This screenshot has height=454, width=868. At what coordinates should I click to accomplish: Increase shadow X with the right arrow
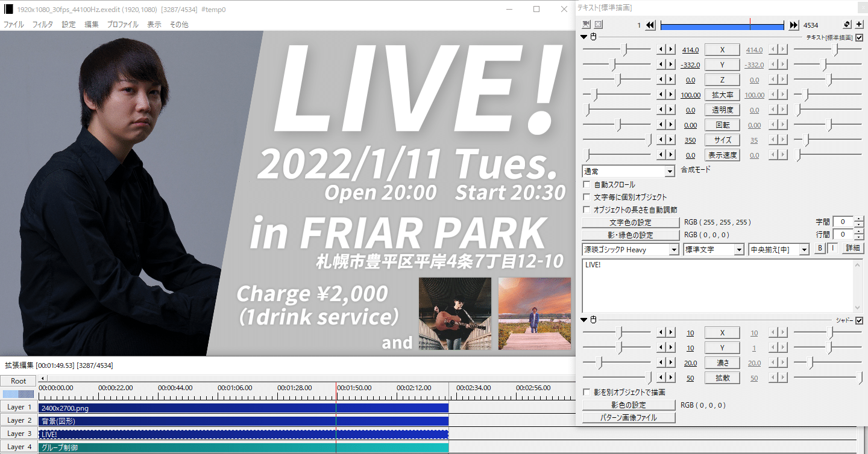tap(671, 332)
